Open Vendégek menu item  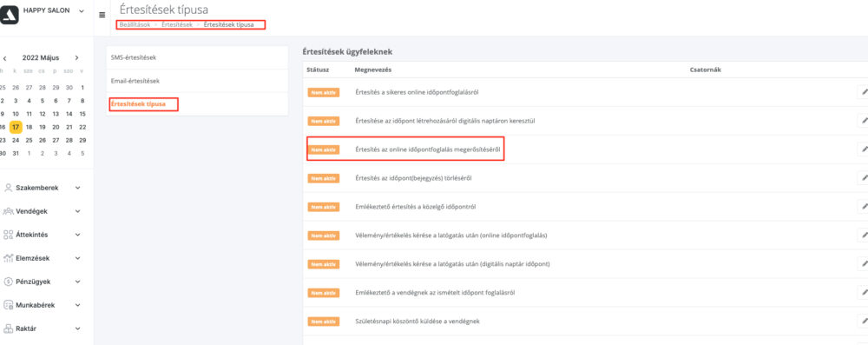(x=31, y=211)
